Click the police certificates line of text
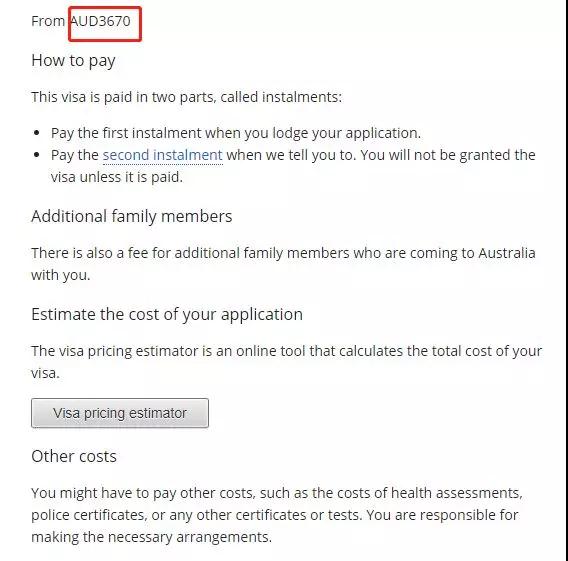 [275, 515]
